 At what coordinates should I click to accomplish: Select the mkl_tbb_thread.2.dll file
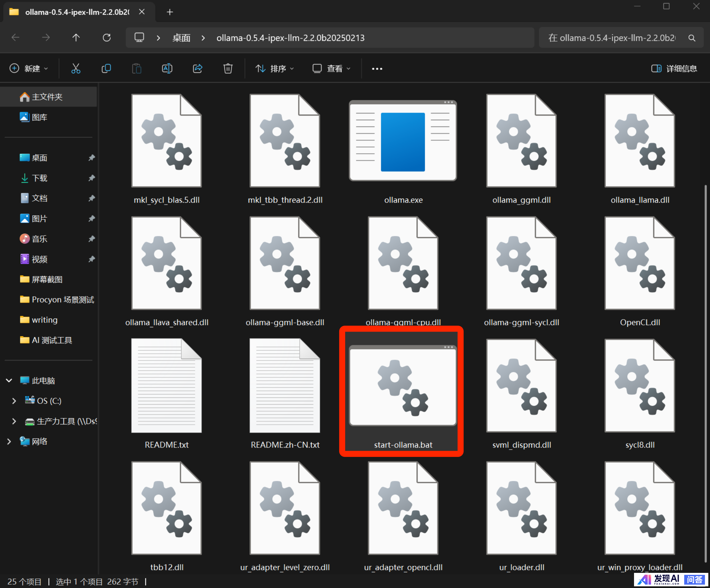pyautogui.click(x=285, y=150)
